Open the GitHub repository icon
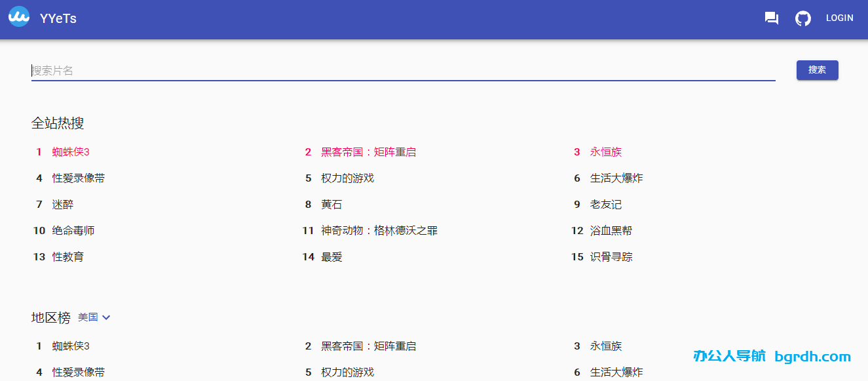Viewport: 868px width, 381px height. click(802, 18)
